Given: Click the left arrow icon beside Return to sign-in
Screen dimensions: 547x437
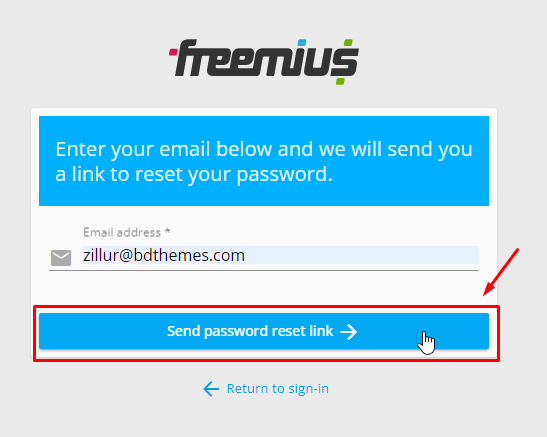Looking at the screenshot, I should (211, 389).
